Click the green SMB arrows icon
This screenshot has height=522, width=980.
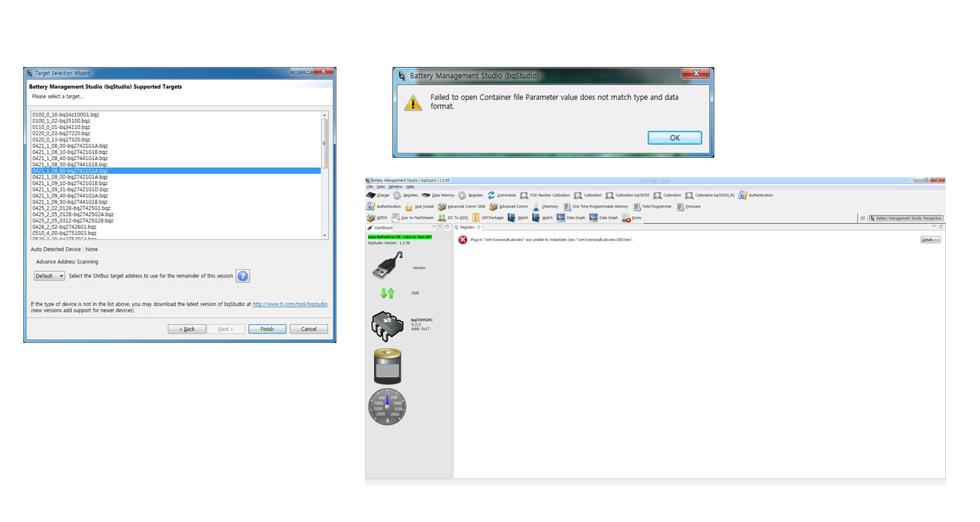click(x=388, y=293)
